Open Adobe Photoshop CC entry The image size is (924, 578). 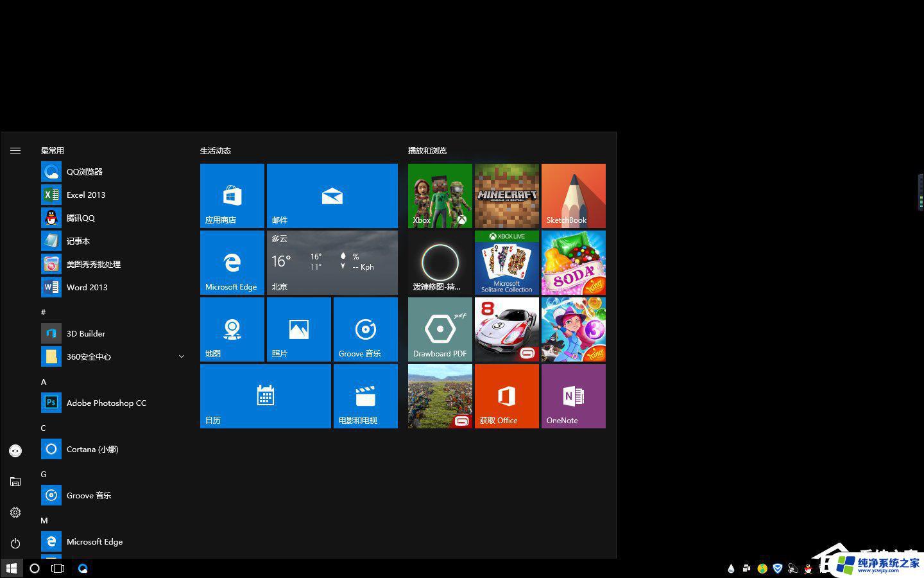113,403
